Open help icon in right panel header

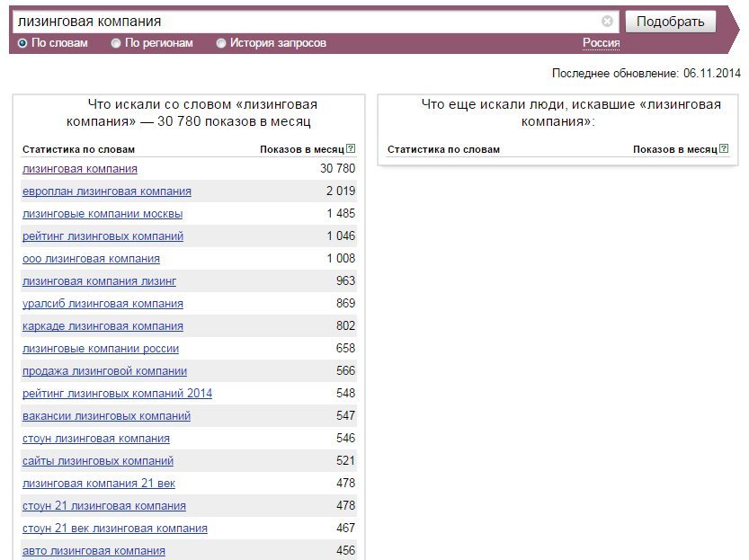tap(724, 148)
